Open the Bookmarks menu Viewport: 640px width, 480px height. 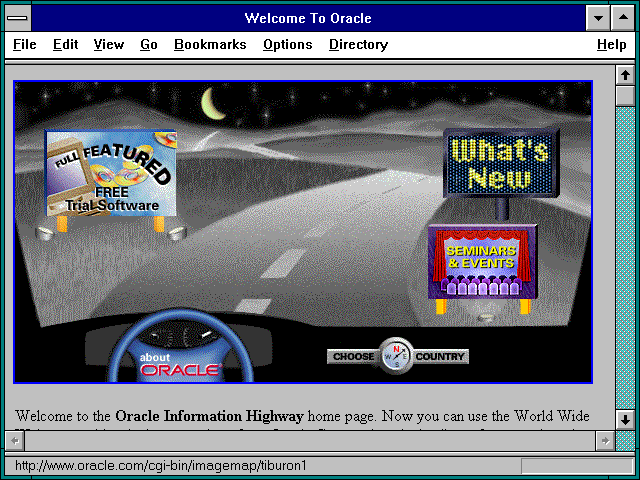click(x=210, y=44)
